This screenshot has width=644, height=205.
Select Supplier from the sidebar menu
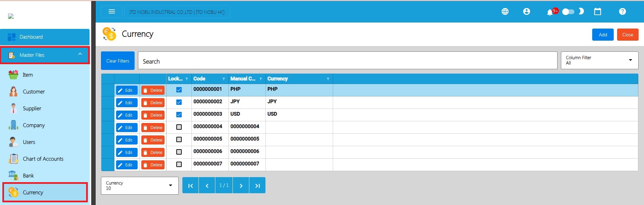[32, 109]
